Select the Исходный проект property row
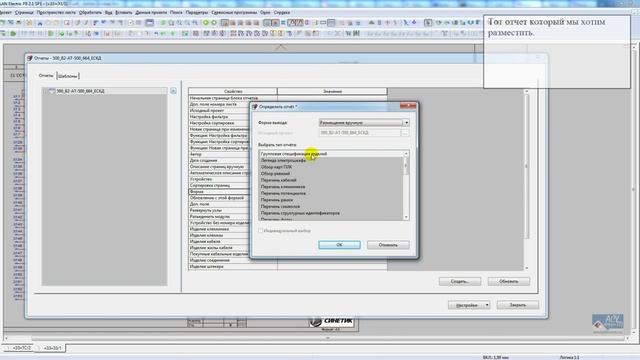 [x=220, y=110]
